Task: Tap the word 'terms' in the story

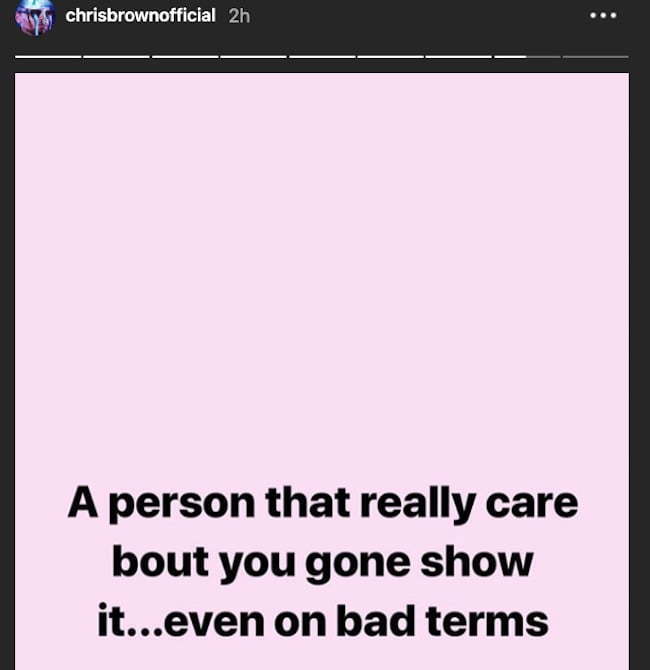Action: 487,622
